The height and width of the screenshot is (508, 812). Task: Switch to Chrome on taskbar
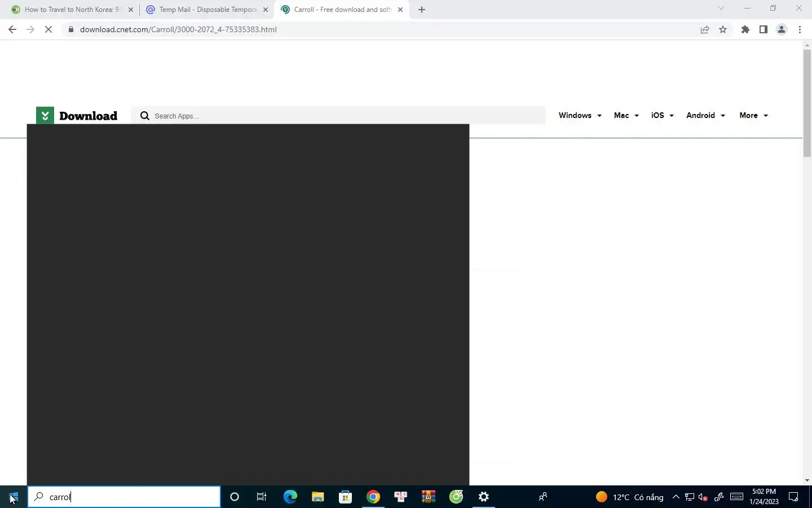tap(373, 497)
